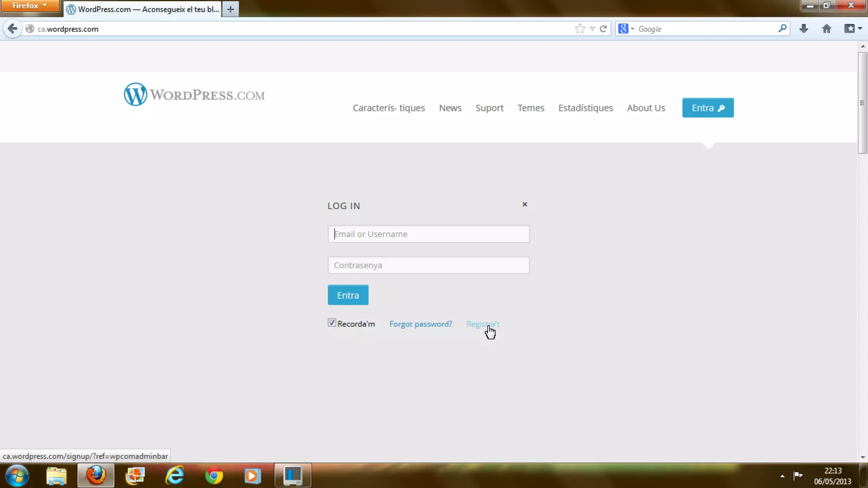
Task: Open the Temes menu item
Action: 531,108
